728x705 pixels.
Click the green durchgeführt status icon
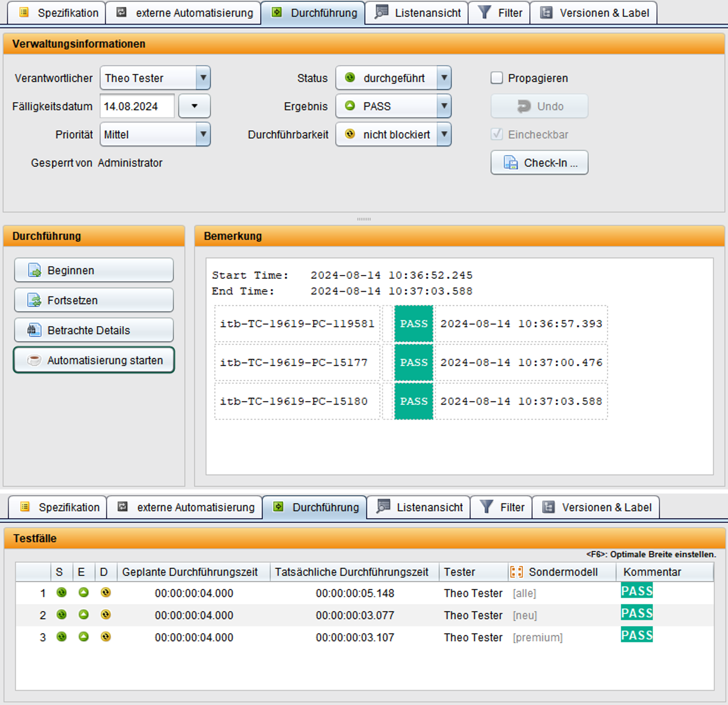coord(350,77)
